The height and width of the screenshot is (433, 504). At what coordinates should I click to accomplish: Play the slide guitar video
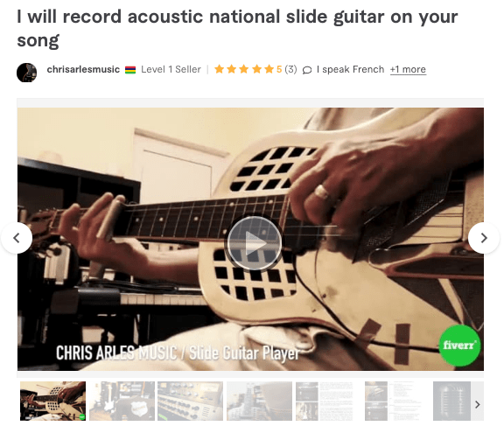click(x=255, y=243)
